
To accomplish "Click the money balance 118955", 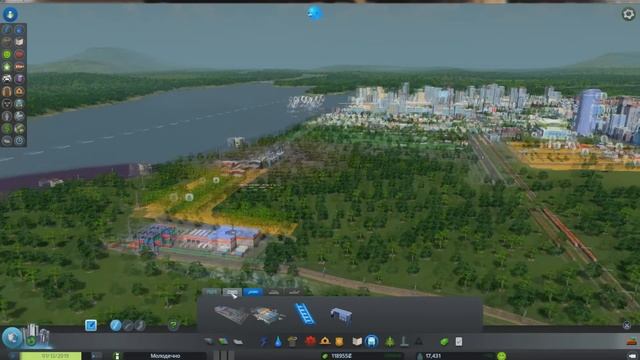I will tap(342, 356).
